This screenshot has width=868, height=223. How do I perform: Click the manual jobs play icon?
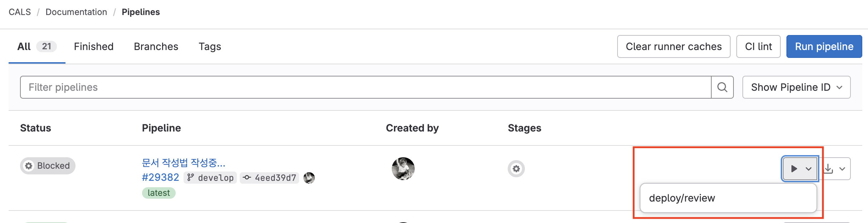coord(794,169)
